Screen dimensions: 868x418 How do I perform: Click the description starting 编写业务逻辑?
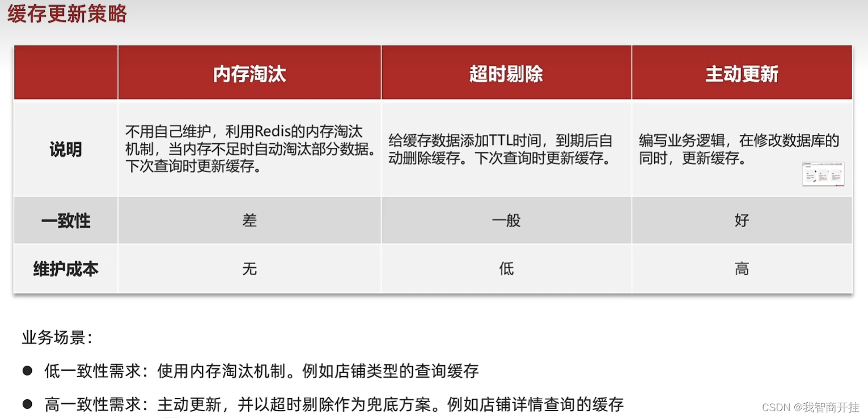pos(739,150)
